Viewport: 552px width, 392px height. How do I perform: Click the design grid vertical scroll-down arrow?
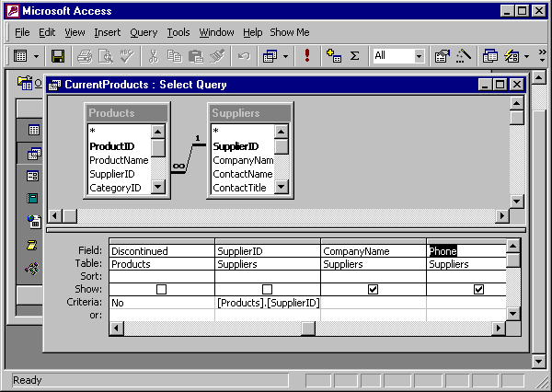click(513, 314)
